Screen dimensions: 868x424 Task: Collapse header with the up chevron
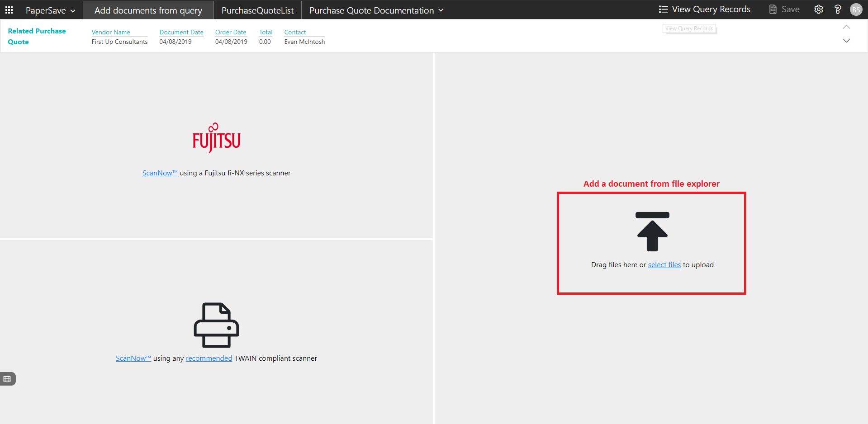point(846,27)
